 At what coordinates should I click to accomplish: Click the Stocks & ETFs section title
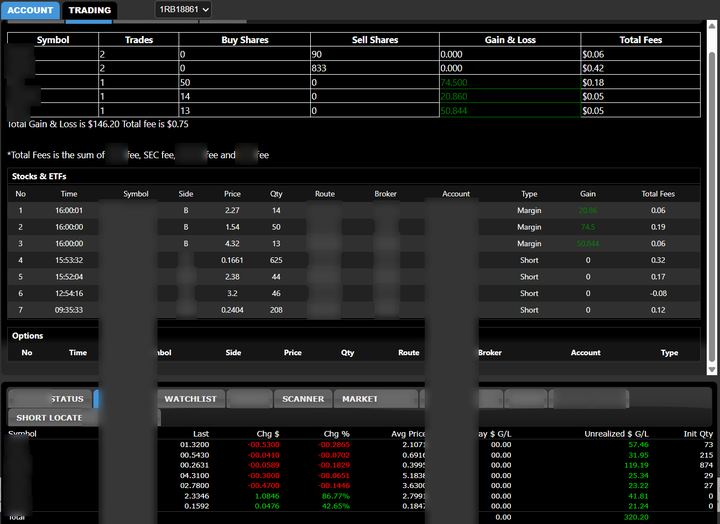[39, 176]
